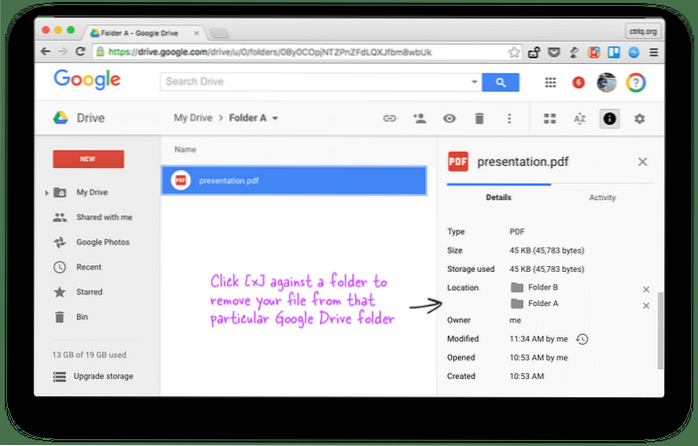Click the AZ sort options icon
The width and height of the screenshot is (698, 446).
(x=578, y=119)
